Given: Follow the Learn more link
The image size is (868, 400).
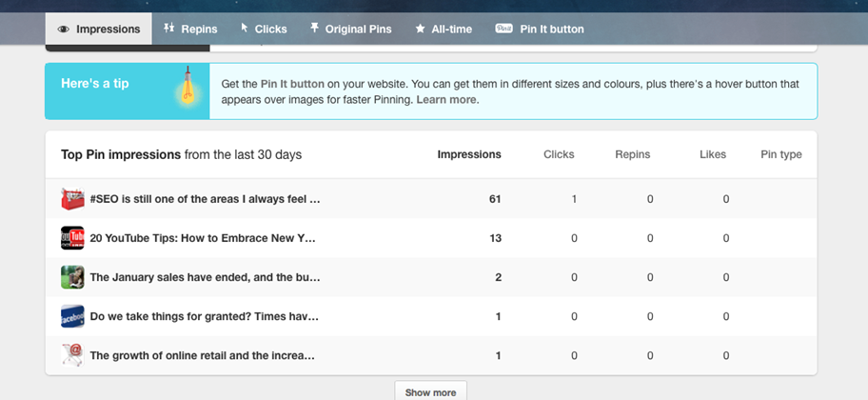Looking at the screenshot, I should click(x=446, y=99).
